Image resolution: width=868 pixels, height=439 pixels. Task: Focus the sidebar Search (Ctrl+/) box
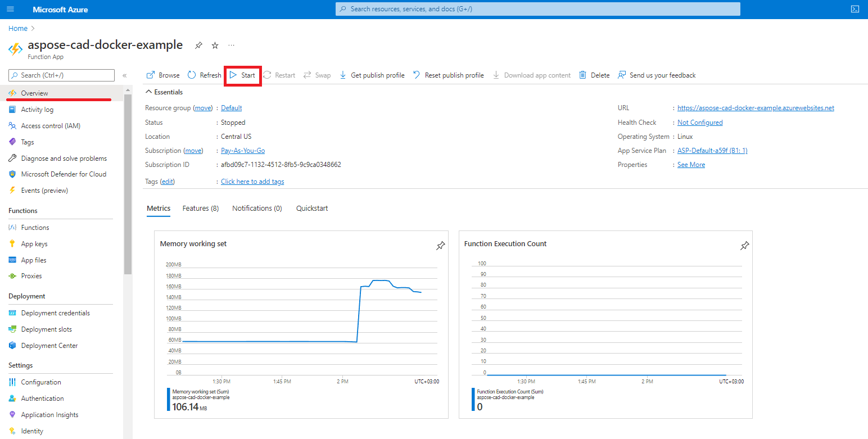pos(61,75)
